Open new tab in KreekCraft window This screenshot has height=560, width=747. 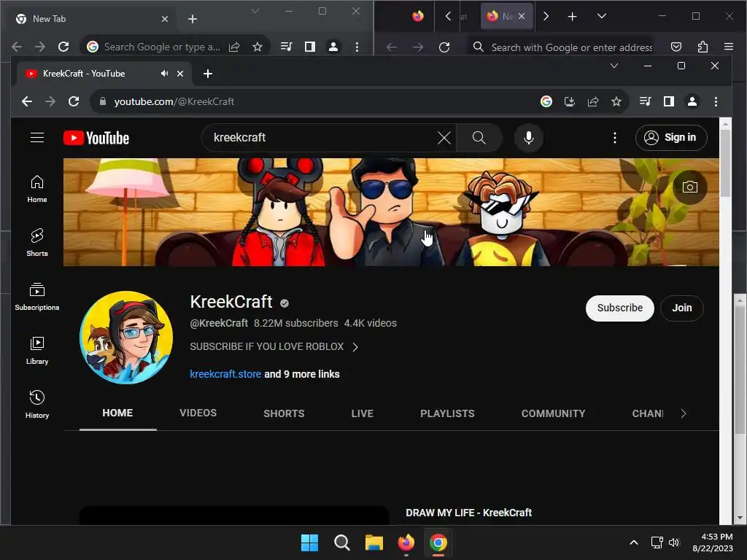click(208, 74)
